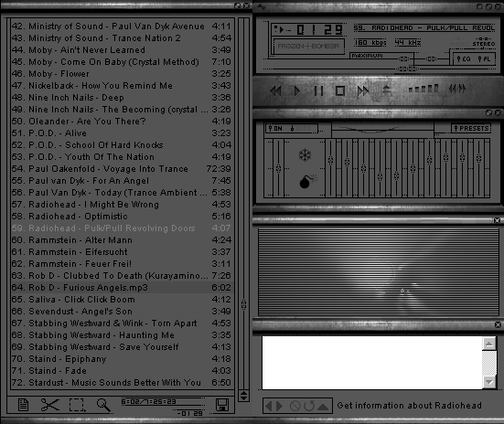The height and width of the screenshot is (424, 504).
Task: Open the equalizer PRESETS menu
Action: 472,128
